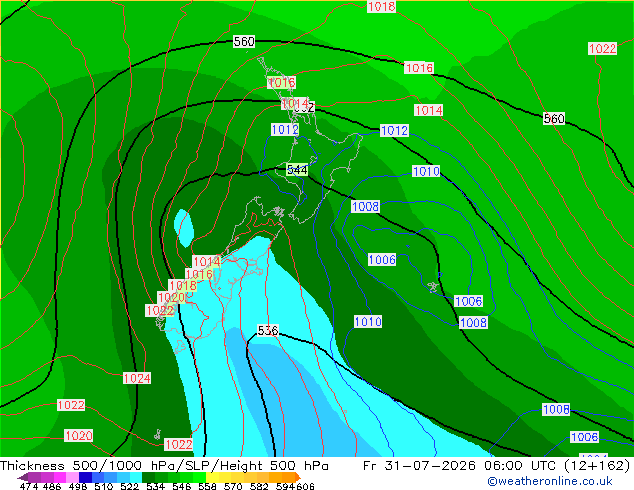
Task: Click the legend value 486
Action: click(51, 486)
